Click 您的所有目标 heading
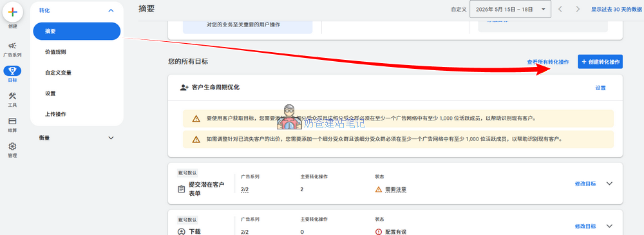 click(x=188, y=62)
